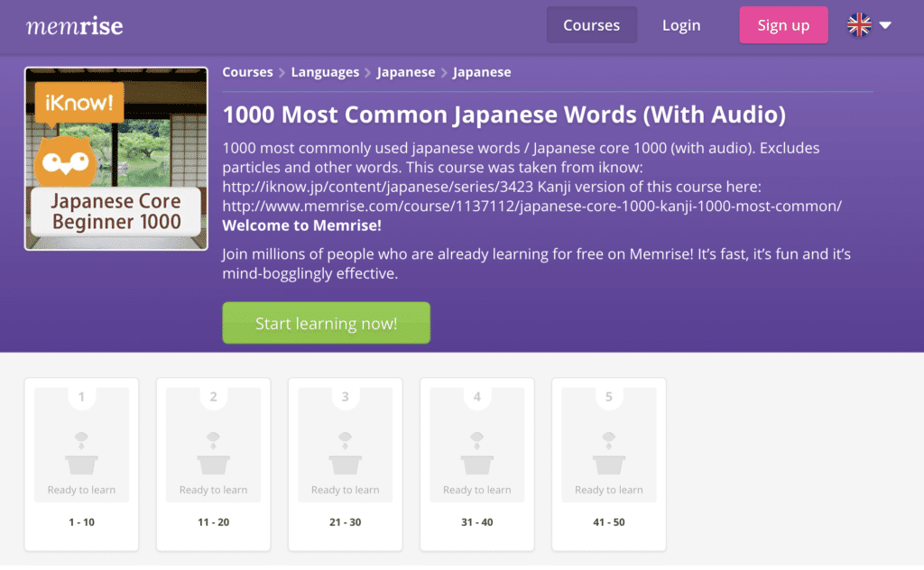Click the iknow.jp series URL text
Image resolution: width=924 pixels, height=570 pixels.
point(377,187)
